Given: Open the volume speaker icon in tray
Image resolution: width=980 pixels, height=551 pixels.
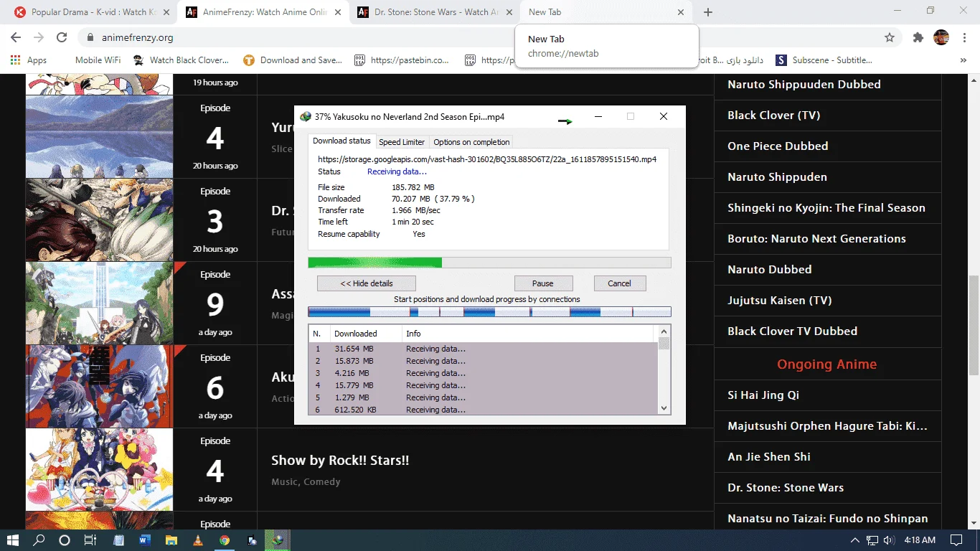Looking at the screenshot, I should point(890,540).
